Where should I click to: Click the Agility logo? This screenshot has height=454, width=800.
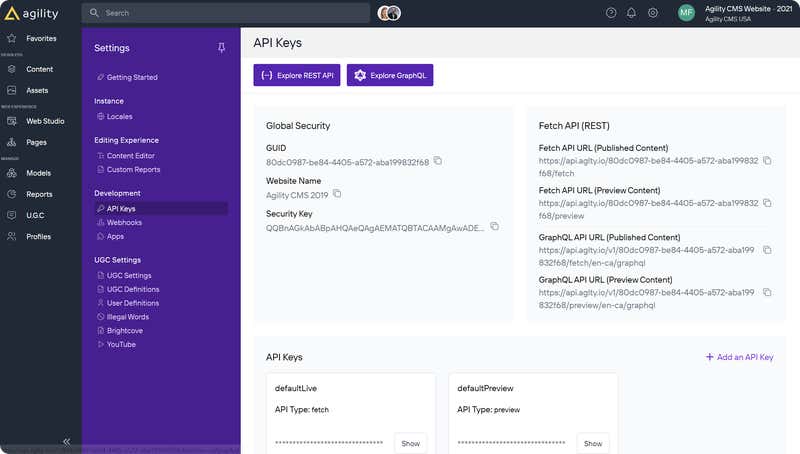[x=31, y=13]
